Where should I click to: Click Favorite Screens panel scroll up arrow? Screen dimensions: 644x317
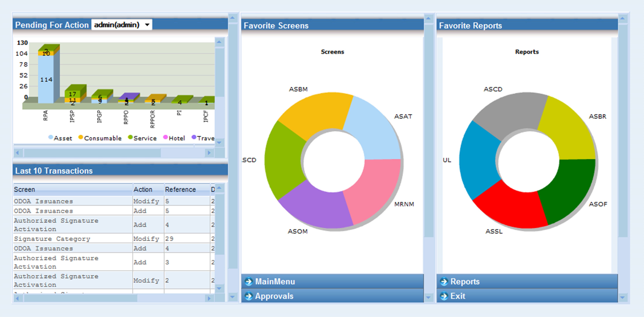[x=428, y=18]
